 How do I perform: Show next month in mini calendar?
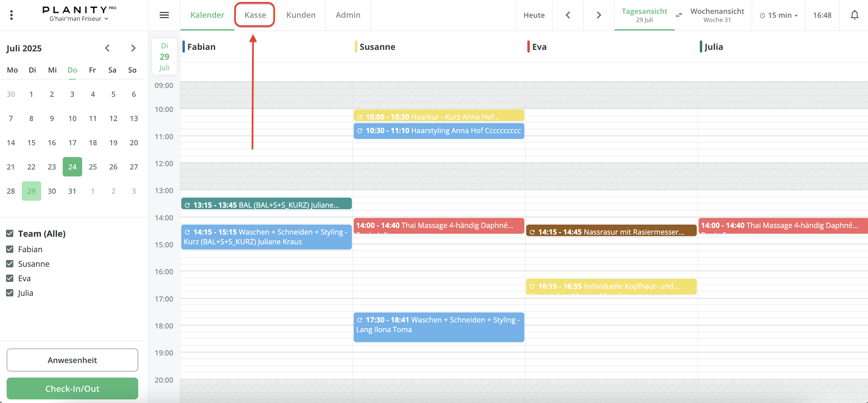[x=133, y=48]
